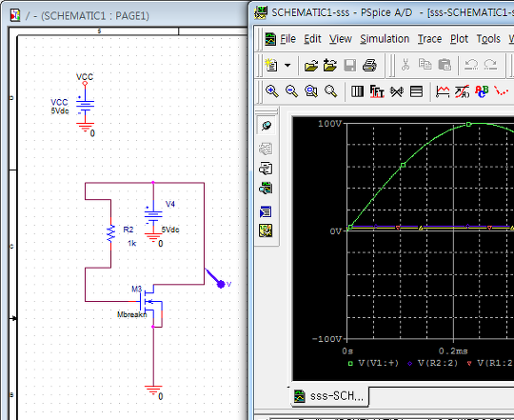Select the voltage probe marker labeled V

point(217,280)
